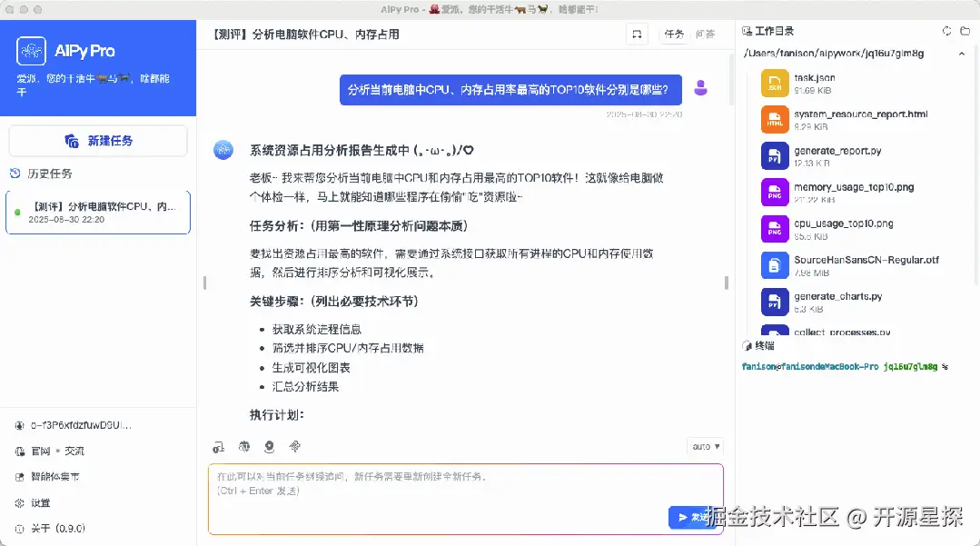Click the terminal prompt line
Screen dimensions: 980x546
pyautogui.click(x=845, y=366)
